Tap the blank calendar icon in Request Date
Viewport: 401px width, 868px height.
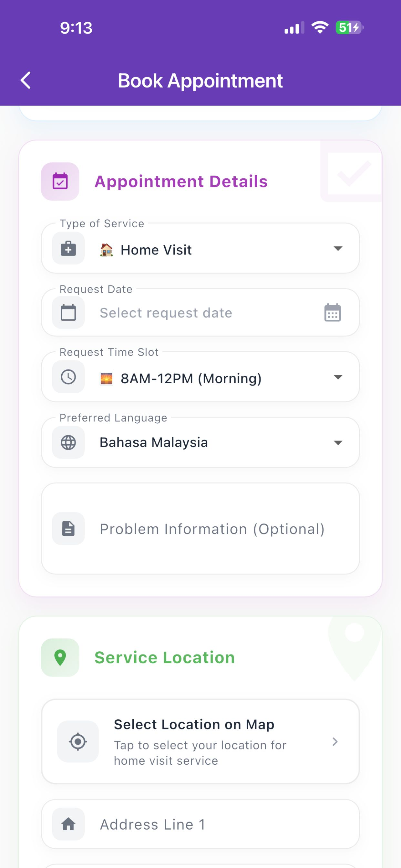pos(68,312)
